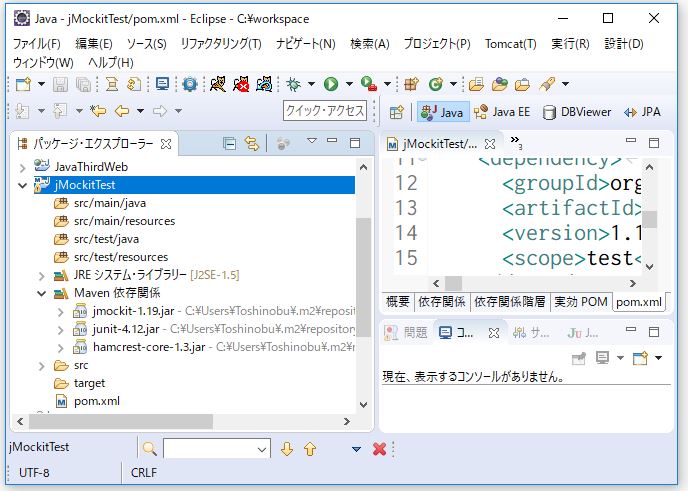This screenshot has width=688, height=491.
Task: Click Pin Console icon
Action: click(x=579, y=359)
